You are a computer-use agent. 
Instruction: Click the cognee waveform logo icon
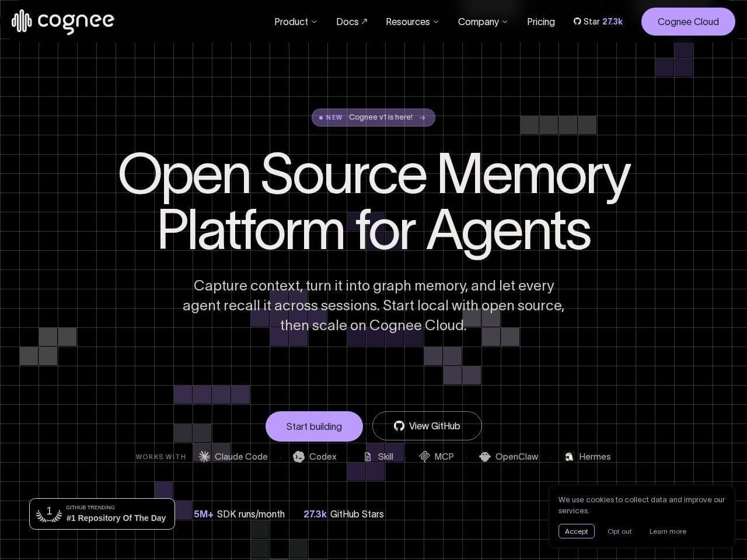point(21,22)
